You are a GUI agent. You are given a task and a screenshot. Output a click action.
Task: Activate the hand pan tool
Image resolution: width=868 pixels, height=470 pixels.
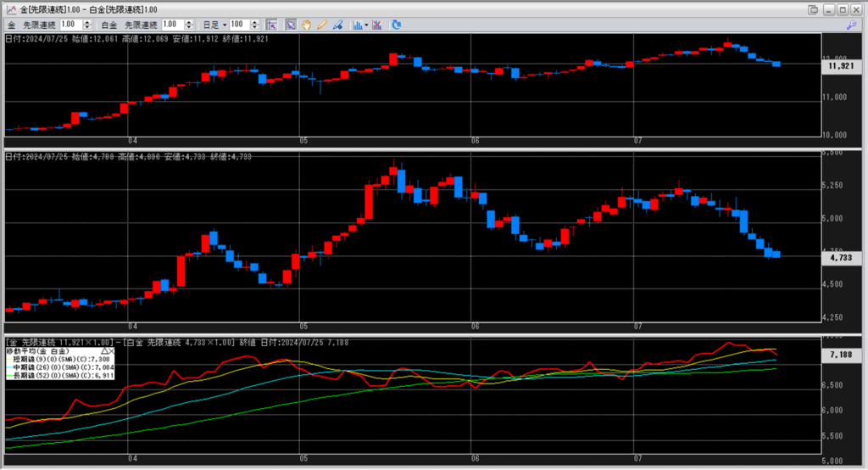click(307, 25)
